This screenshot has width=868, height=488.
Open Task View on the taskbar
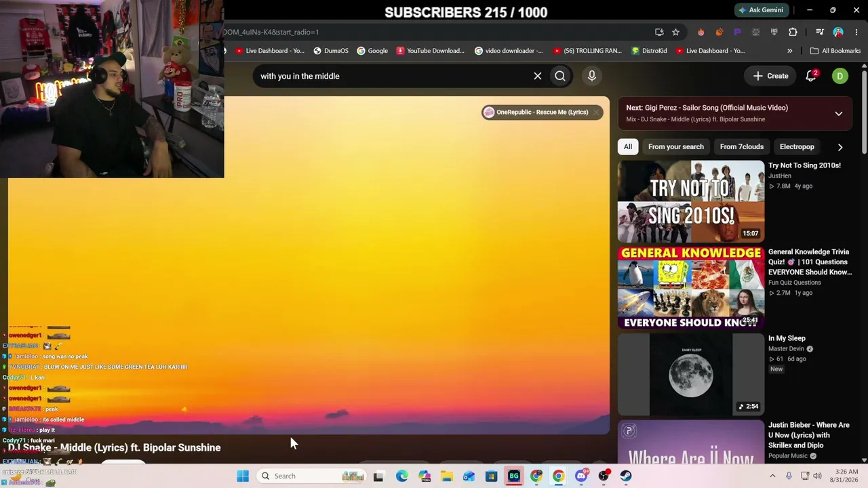click(x=378, y=476)
